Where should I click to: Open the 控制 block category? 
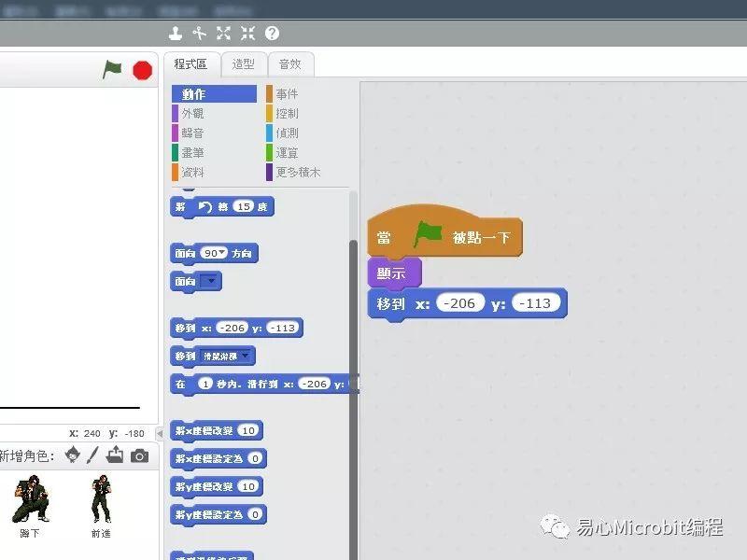pyautogui.click(x=287, y=114)
